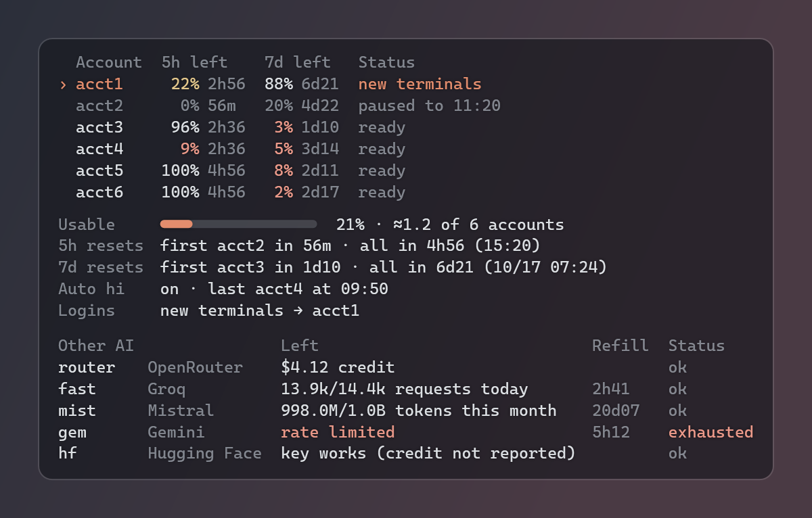Select the acct3 account name
812x518 pixels.
point(99,128)
